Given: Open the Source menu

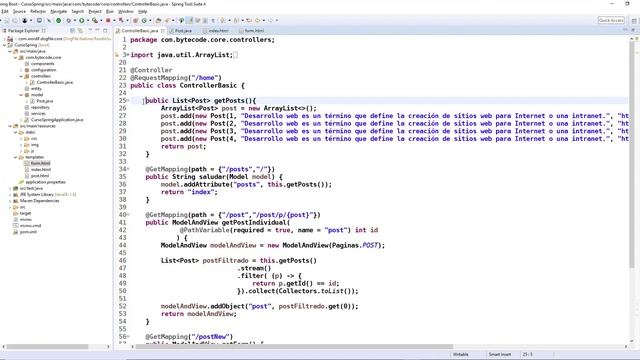Looking at the screenshot, I should 19,11.
